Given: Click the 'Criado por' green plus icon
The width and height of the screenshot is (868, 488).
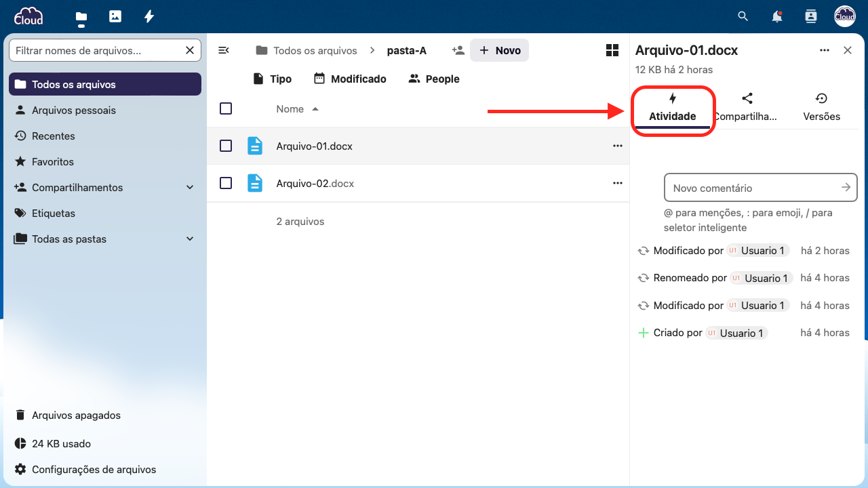Looking at the screenshot, I should click(x=644, y=333).
